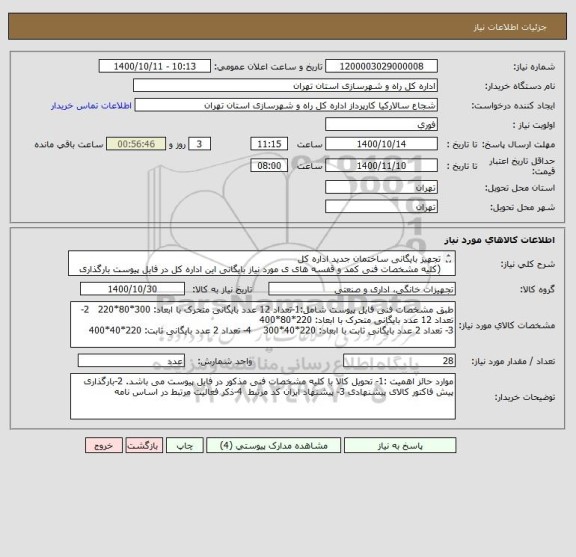This screenshot has height=557, width=576.
Task: Click the quantity field showing 28
Action: (399, 360)
